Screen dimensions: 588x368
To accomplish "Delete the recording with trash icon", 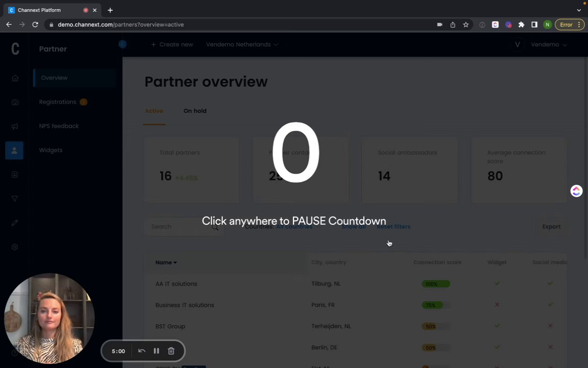I will coord(171,351).
